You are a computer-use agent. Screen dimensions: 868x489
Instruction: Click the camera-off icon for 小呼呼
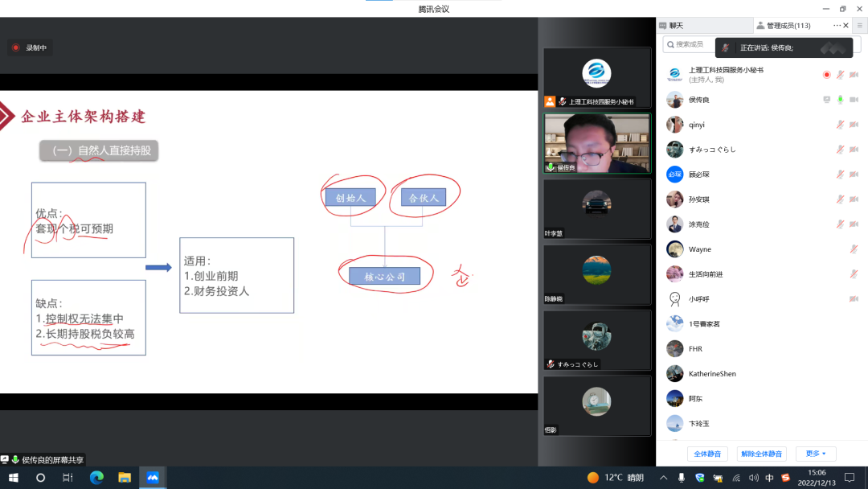click(854, 299)
